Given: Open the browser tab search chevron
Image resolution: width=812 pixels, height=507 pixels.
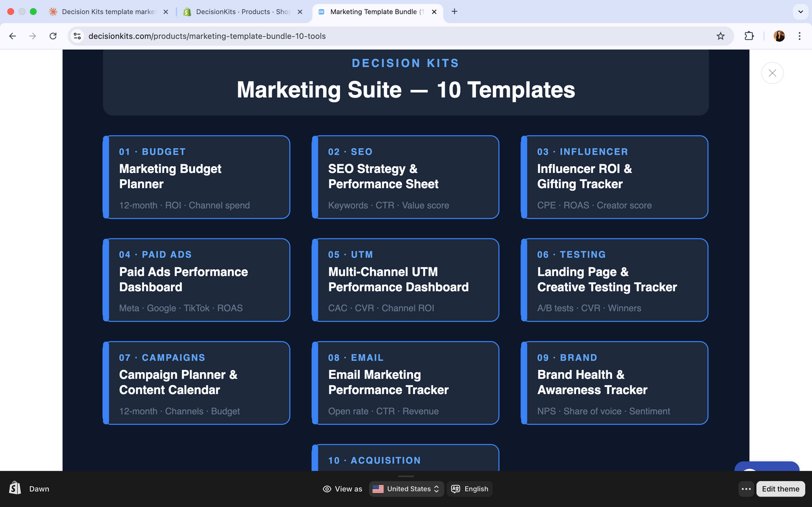Looking at the screenshot, I should (800, 11).
